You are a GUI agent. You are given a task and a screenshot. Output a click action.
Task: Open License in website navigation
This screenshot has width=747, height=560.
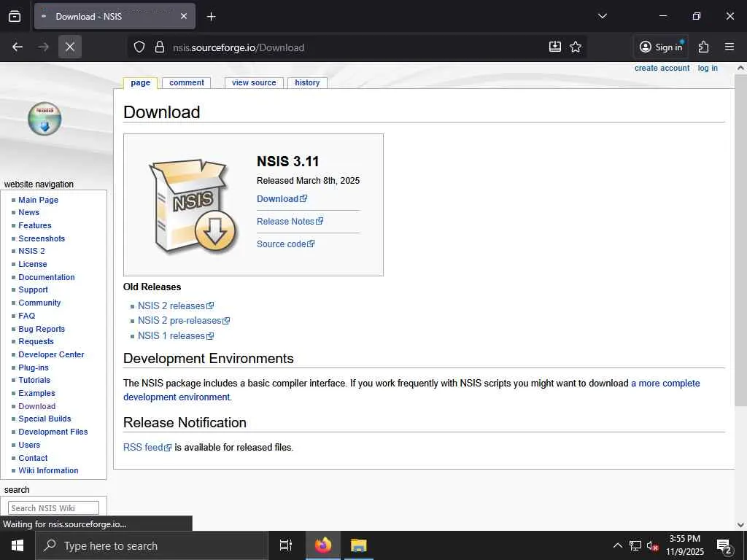pos(32,264)
